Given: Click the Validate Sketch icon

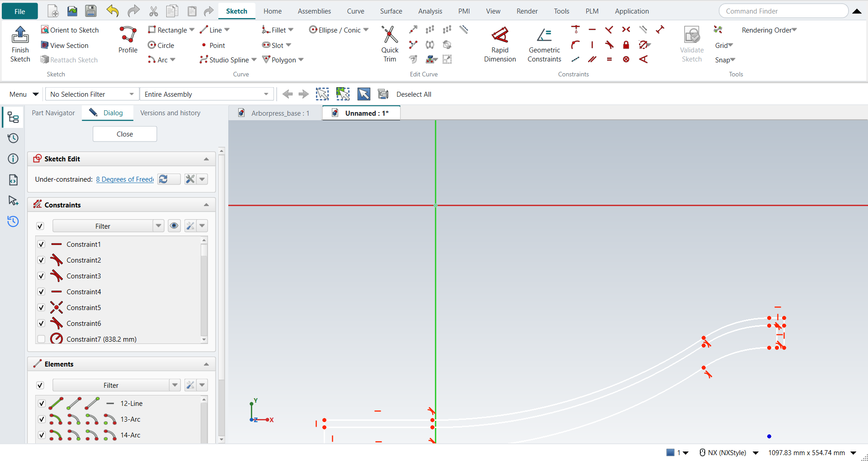Looking at the screenshot, I should 692,35.
